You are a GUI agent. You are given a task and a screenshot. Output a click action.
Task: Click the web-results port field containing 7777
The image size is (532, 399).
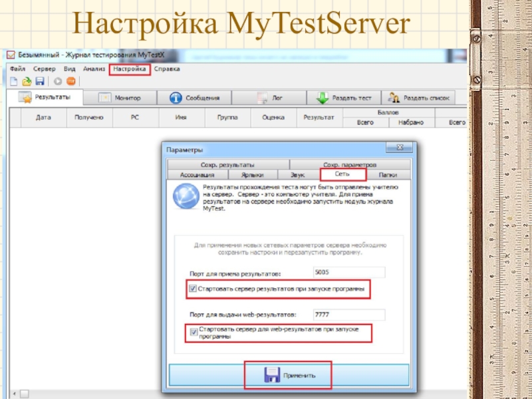coord(349,315)
